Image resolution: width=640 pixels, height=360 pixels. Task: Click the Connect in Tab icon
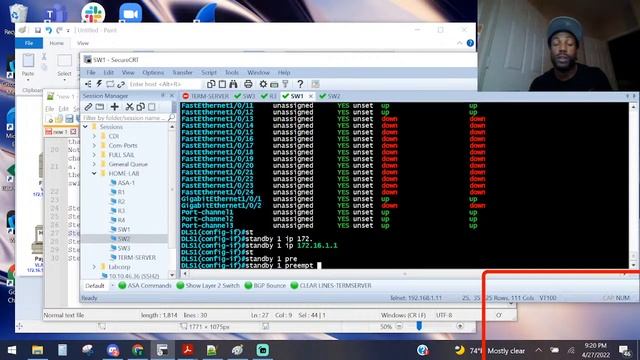(110, 84)
